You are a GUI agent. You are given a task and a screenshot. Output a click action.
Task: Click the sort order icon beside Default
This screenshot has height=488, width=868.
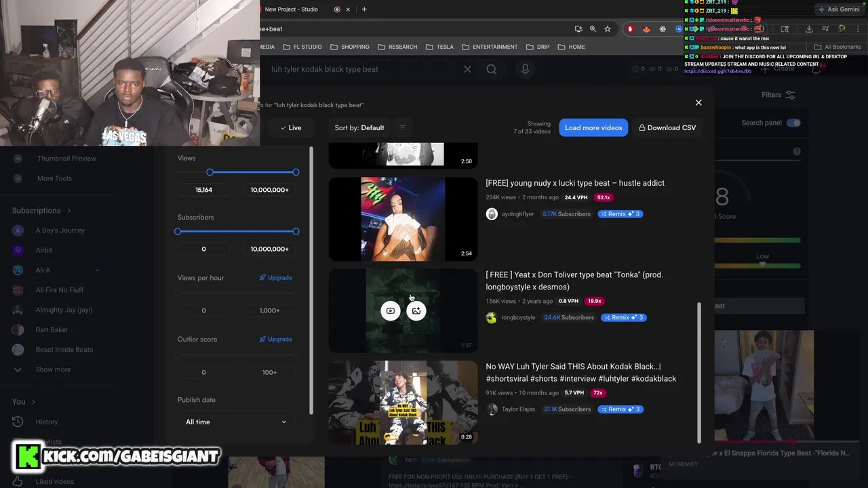click(402, 127)
